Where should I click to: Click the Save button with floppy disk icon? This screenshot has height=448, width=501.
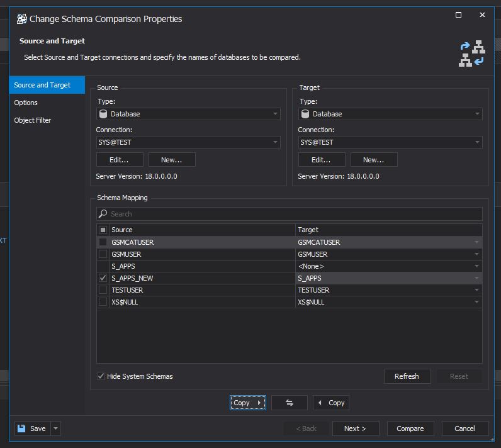tap(31, 428)
